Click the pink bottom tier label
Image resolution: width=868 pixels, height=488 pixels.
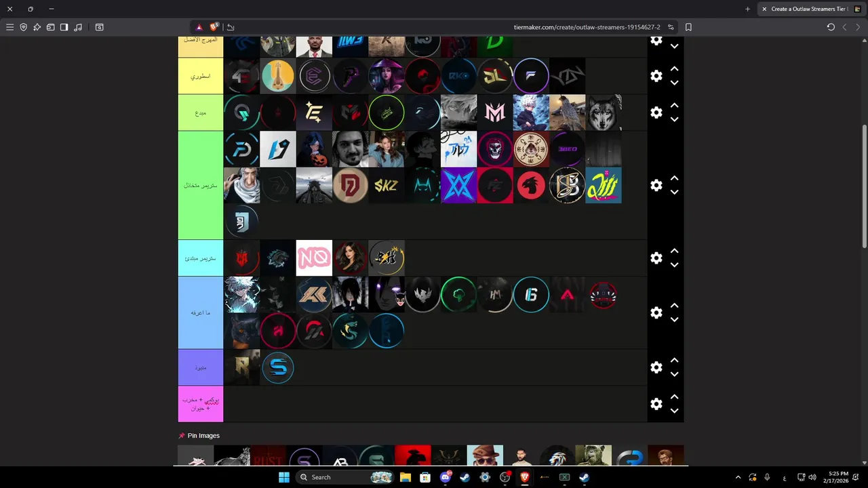(201, 404)
